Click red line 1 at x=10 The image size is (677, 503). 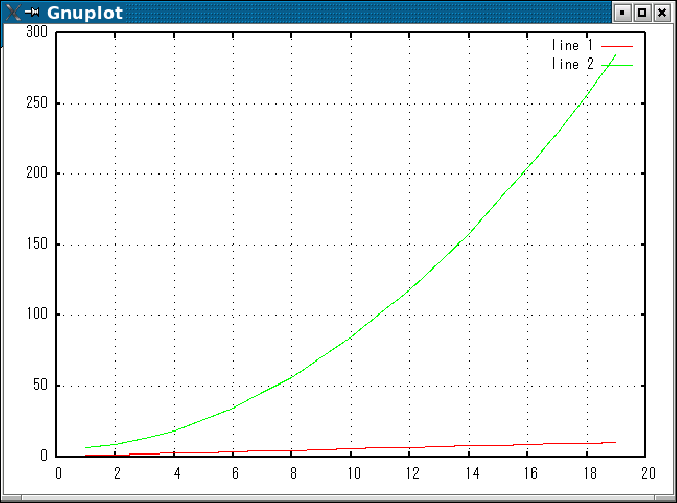coord(351,449)
